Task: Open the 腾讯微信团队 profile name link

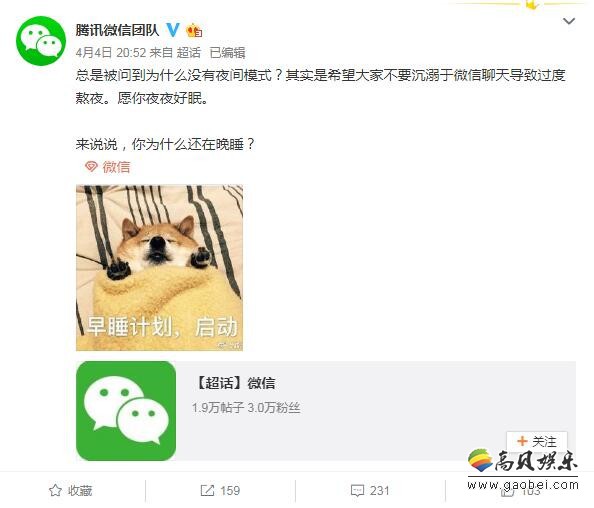Action: coord(117,30)
